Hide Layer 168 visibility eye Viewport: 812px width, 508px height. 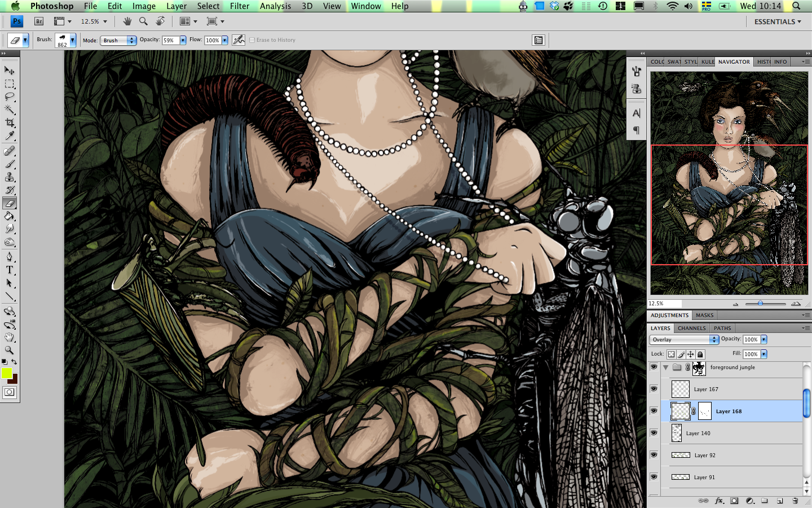point(654,411)
